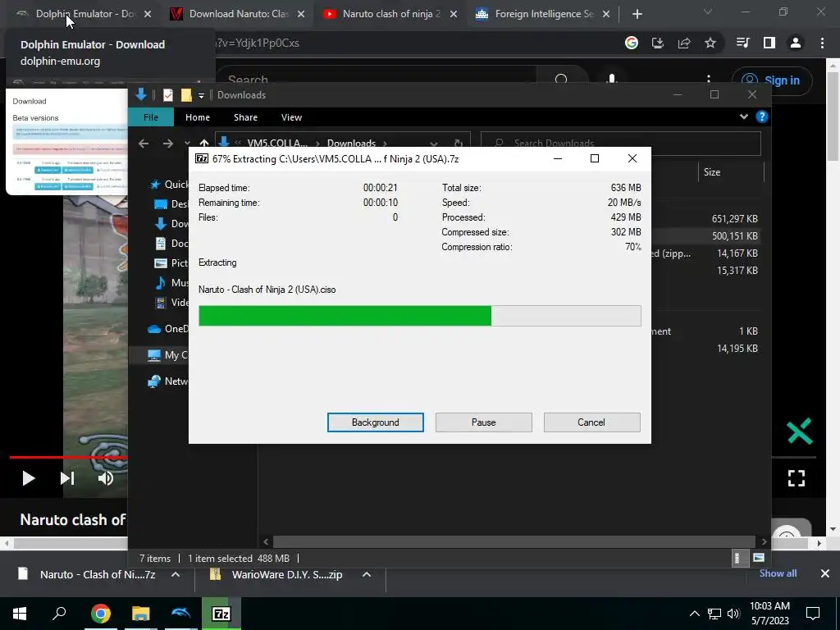The image size is (840, 630).
Task: Open Documents in navigation pane
Action: pyautogui.click(x=171, y=243)
